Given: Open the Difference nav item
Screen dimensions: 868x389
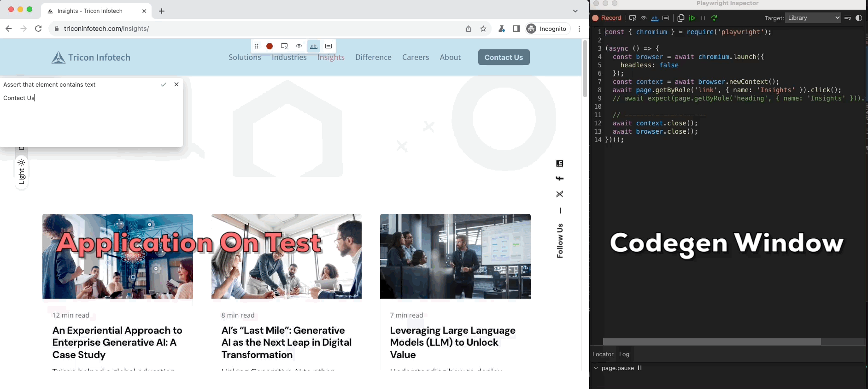Looking at the screenshot, I should tap(373, 57).
